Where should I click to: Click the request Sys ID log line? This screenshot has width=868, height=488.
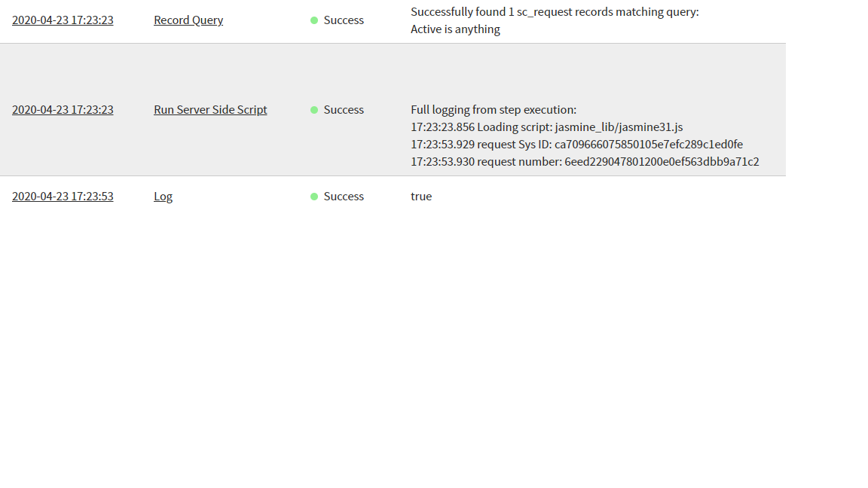click(576, 145)
